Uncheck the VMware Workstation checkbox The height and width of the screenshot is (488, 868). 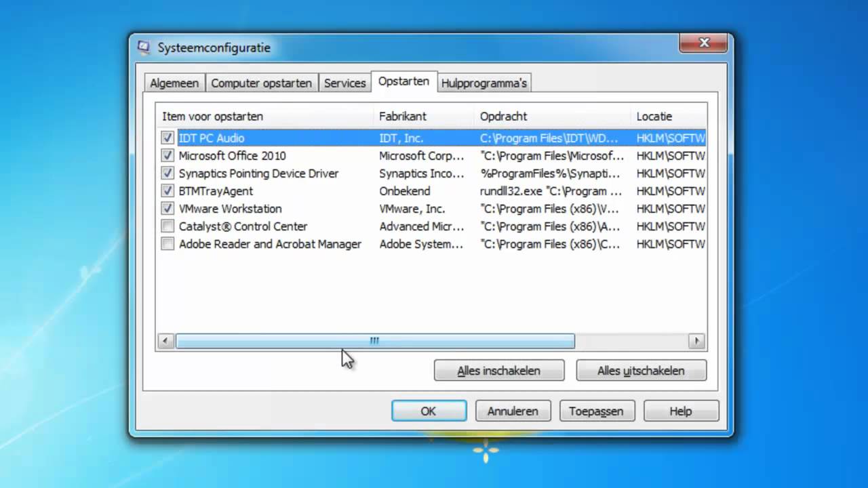pos(167,209)
